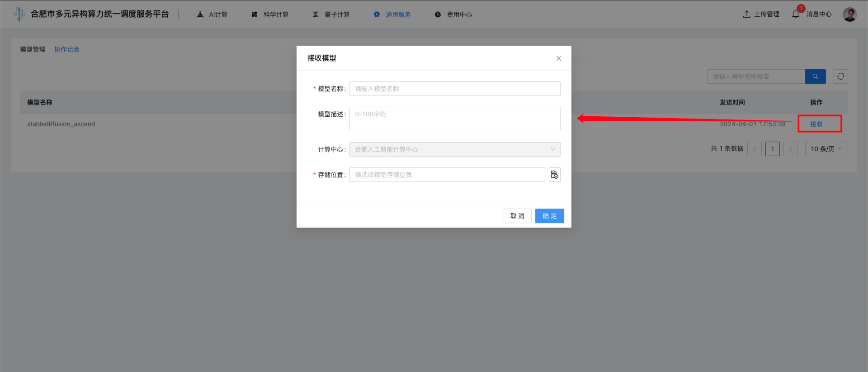
Task: Switch to 协作记录 tab
Action: pos(67,49)
